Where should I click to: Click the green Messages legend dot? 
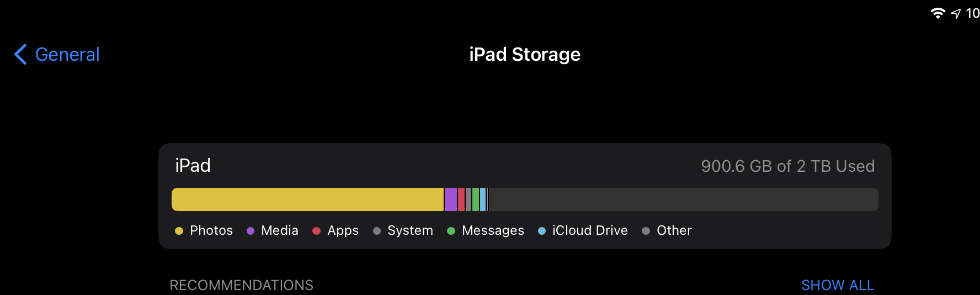pos(451,231)
